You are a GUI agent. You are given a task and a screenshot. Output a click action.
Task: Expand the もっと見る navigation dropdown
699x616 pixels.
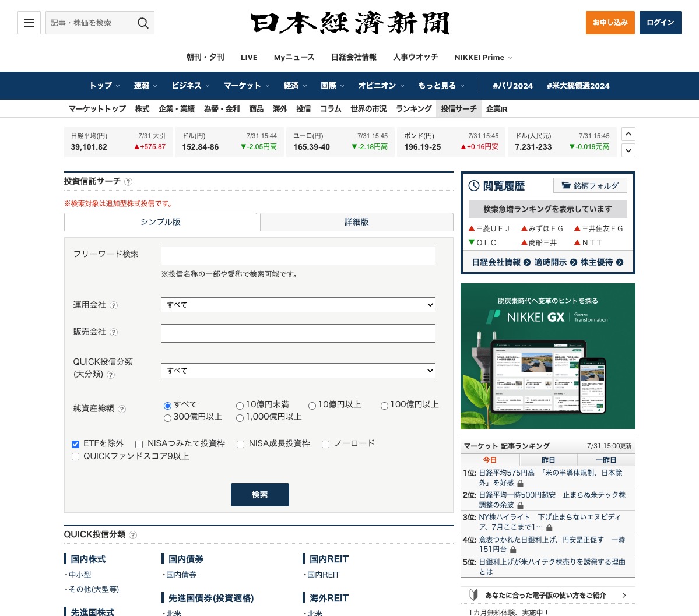(441, 86)
